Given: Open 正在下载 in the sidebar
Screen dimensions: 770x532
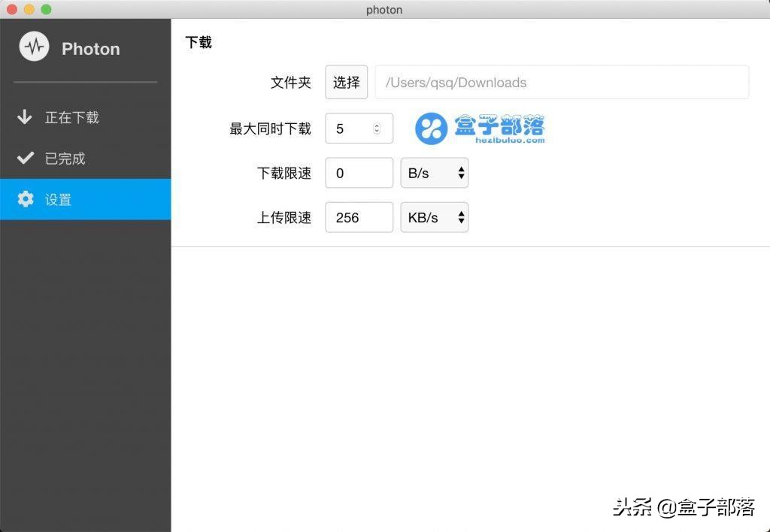Looking at the screenshot, I should point(71,117).
